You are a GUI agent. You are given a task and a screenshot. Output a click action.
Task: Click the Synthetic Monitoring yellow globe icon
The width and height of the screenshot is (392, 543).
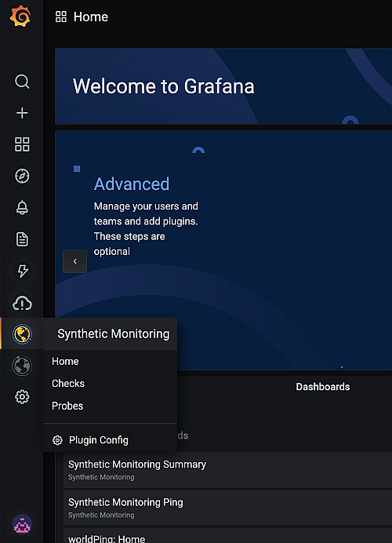(22, 334)
